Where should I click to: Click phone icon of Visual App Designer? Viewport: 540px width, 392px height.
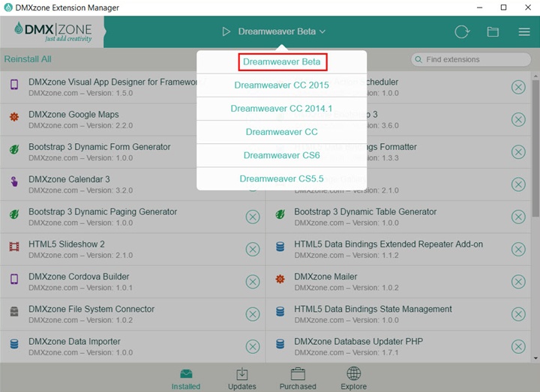[x=14, y=84]
